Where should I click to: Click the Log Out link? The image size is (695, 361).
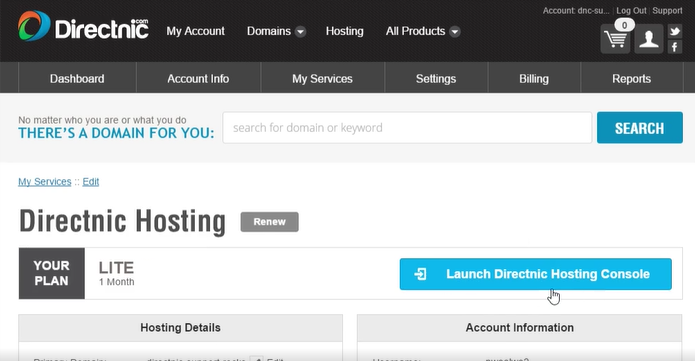coord(631,10)
